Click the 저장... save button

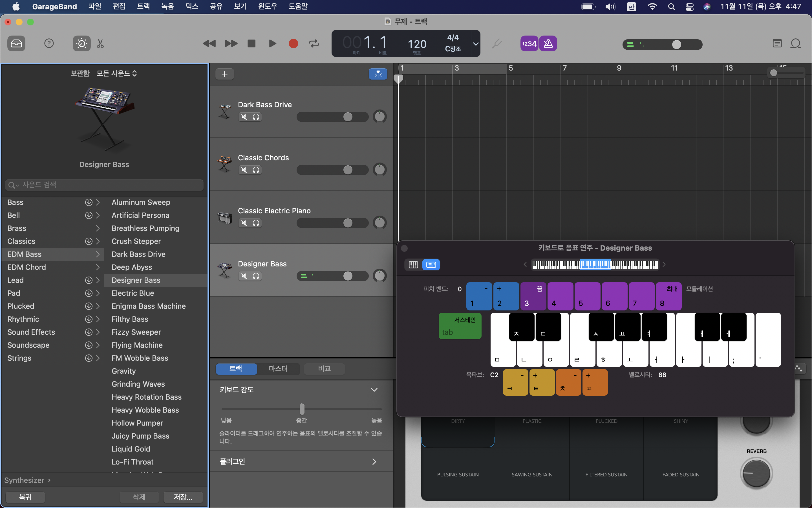(x=183, y=497)
